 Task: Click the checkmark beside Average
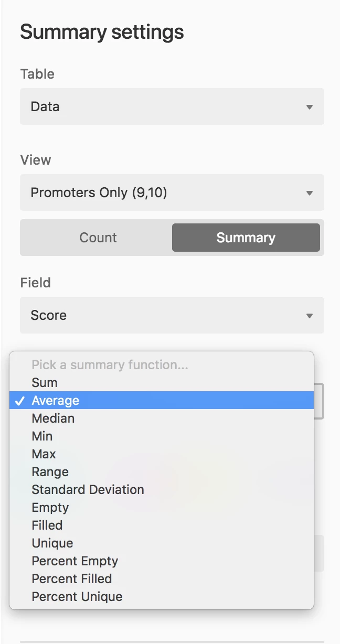20,400
